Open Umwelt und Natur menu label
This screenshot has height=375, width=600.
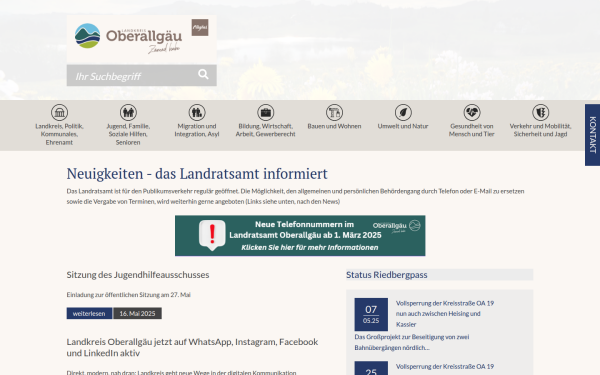pos(403,126)
